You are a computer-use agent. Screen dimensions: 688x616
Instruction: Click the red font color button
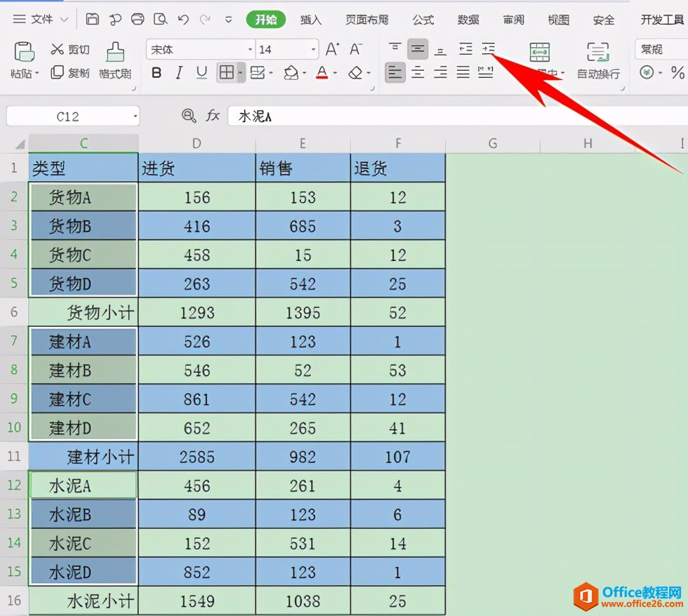point(322,73)
